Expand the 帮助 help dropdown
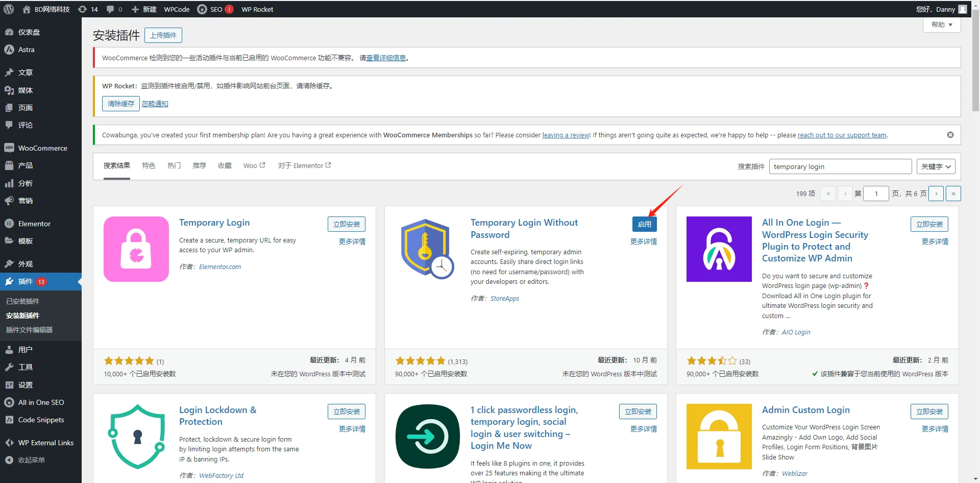The height and width of the screenshot is (483, 980). pos(942,25)
